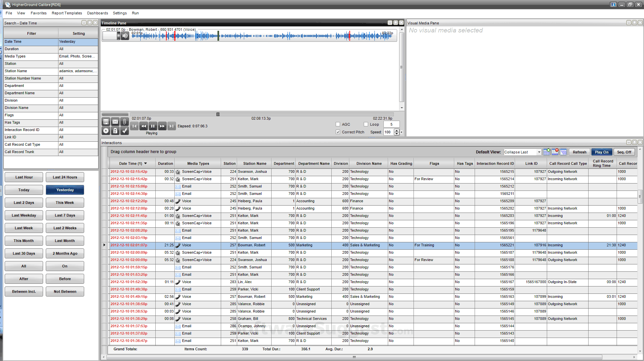644x361 pixels.
Task: Open the Dashboards menu
Action: pyautogui.click(x=98, y=13)
